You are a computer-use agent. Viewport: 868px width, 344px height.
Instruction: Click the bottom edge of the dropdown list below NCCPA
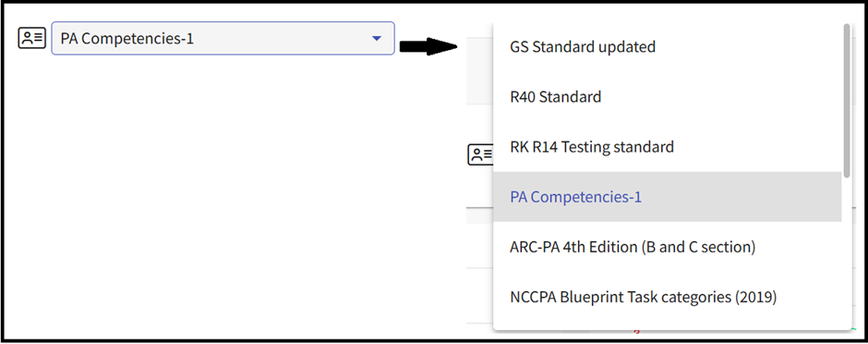coord(672,327)
